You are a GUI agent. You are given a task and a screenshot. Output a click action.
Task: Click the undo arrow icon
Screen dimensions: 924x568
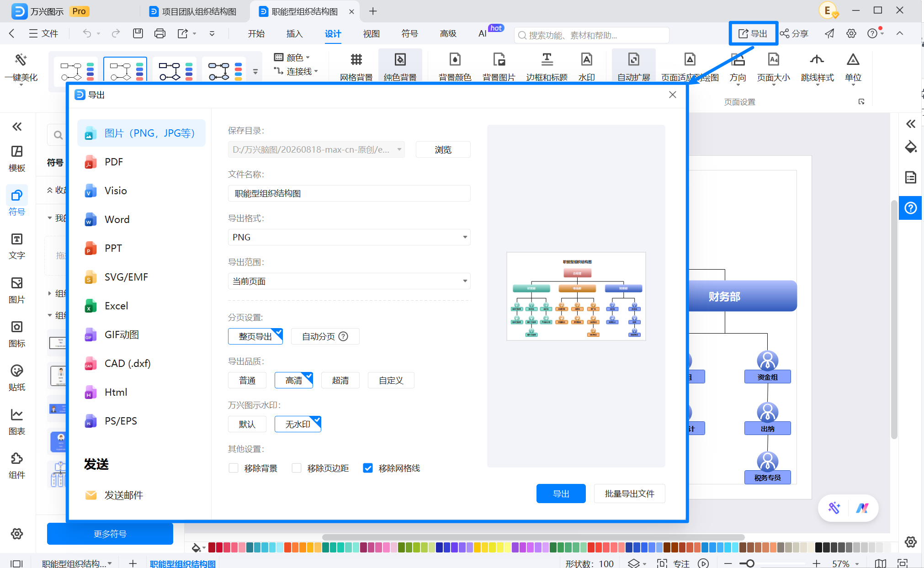coord(87,33)
